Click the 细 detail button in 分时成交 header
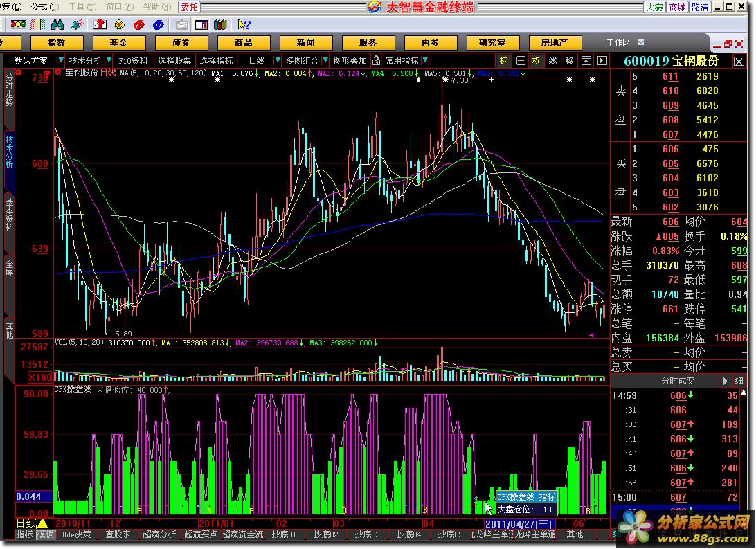This screenshot has width=756, height=549. tap(739, 381)
